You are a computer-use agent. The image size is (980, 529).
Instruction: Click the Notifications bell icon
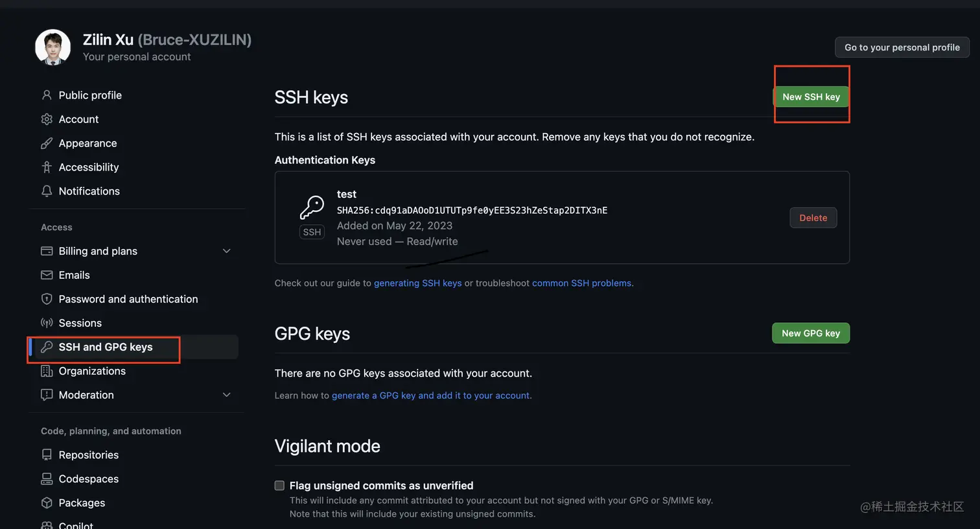(x=47, y=191)
